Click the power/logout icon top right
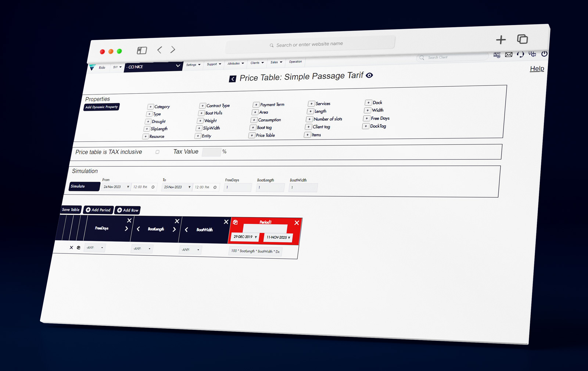 click(x=544, y=54)
